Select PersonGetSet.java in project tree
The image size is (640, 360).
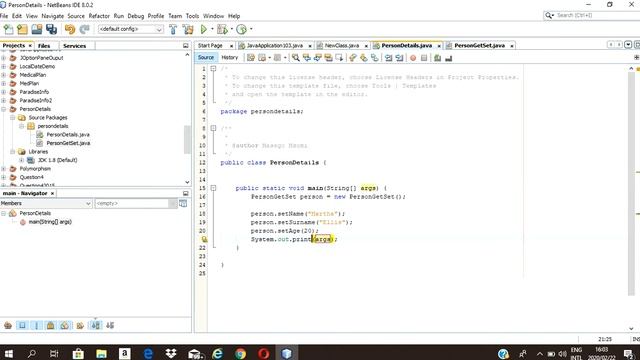[x=68, y=143]
